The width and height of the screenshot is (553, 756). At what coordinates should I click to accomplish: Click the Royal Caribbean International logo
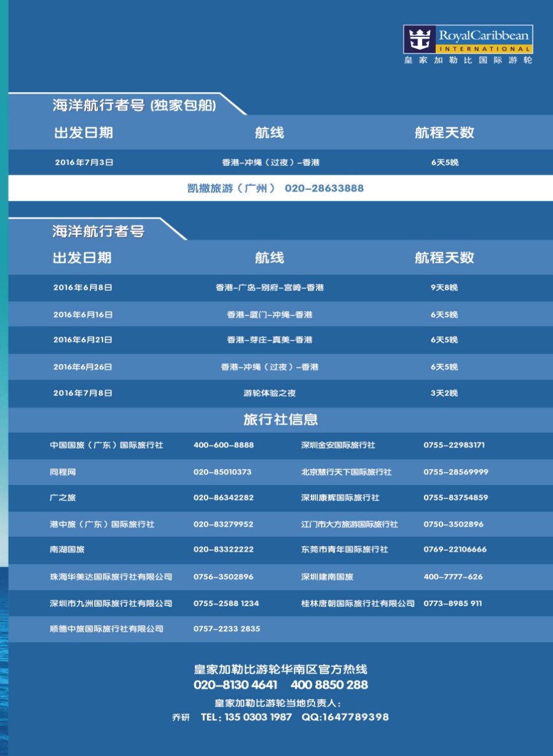point(468,44)
